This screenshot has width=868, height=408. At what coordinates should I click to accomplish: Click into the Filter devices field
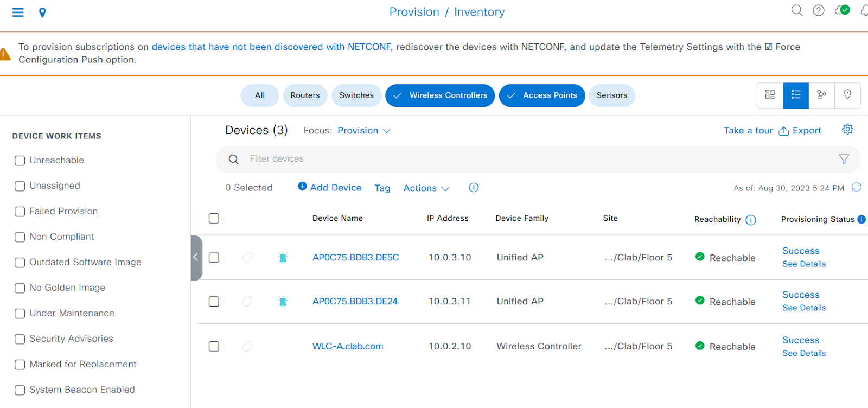point(539,159)
